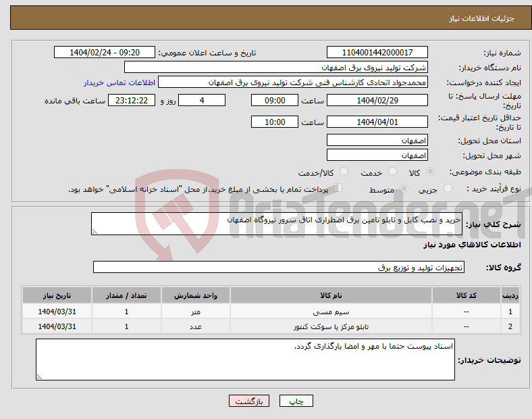Click the price validity date 1404/04/01
The height and width of the screenshot is (419, 532).
pyautogui.click(x=377, y=122)
